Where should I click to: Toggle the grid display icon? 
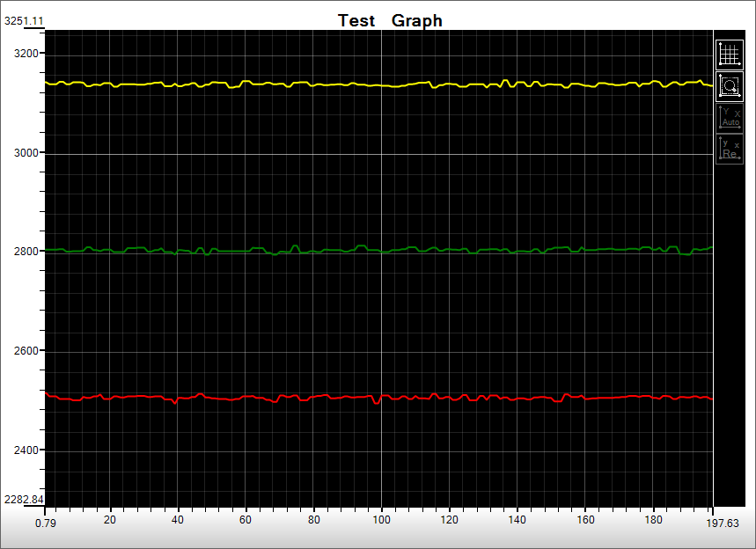tap(729, 55)
